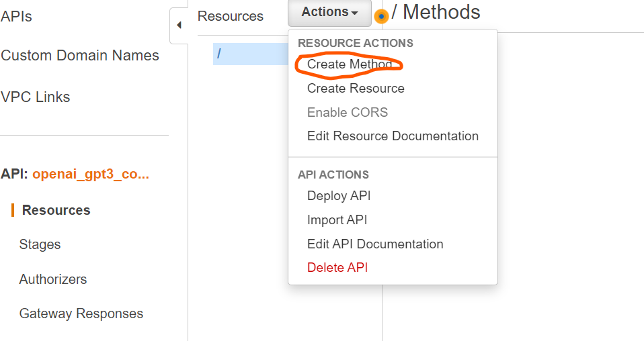Collapse the sidebar with the left arrow
Viewport: 644px width, 341px height.
[179, 26]
